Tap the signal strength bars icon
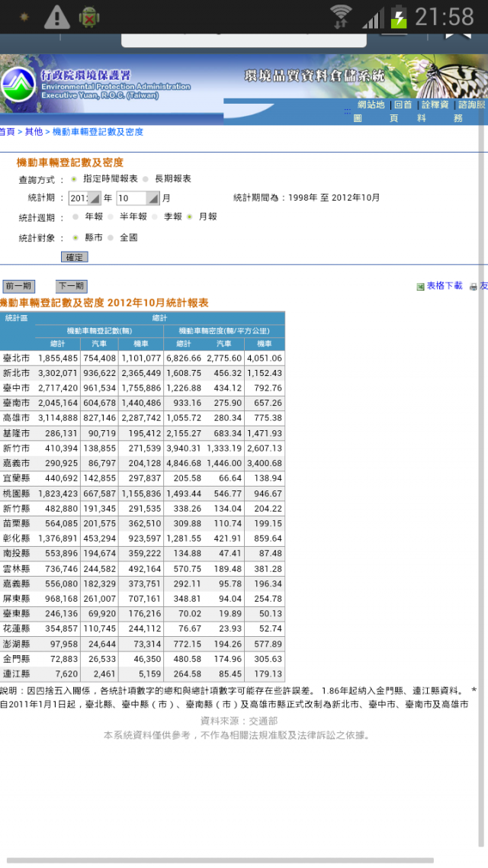This screenshot has height=868, width=488. (373, 18)
